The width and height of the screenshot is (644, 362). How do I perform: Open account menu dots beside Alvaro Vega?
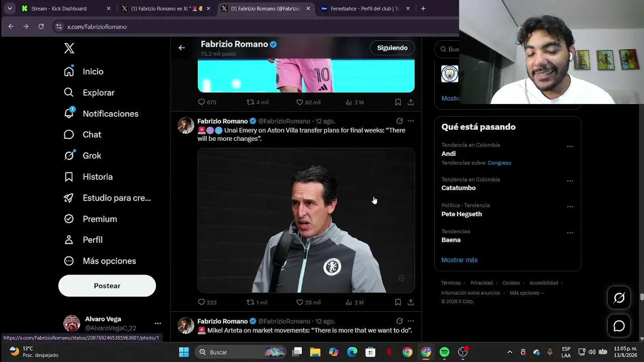click(157, 323)
